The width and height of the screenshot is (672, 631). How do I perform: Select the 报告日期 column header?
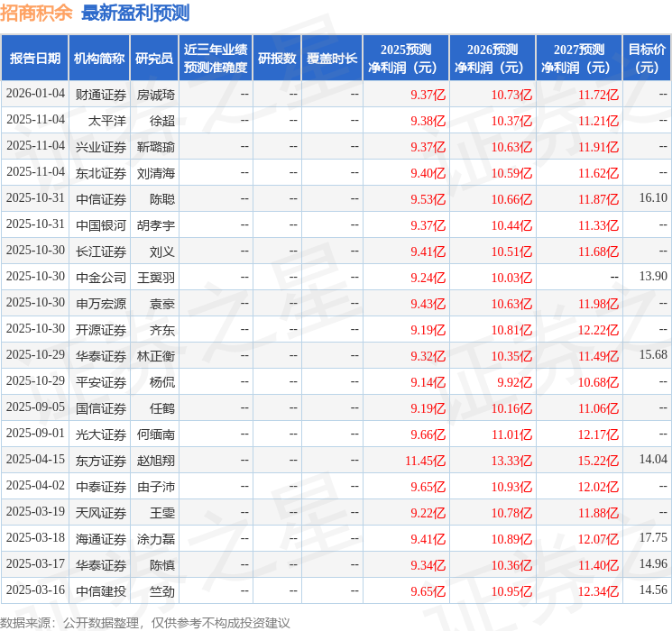click(x=35, y=58)
